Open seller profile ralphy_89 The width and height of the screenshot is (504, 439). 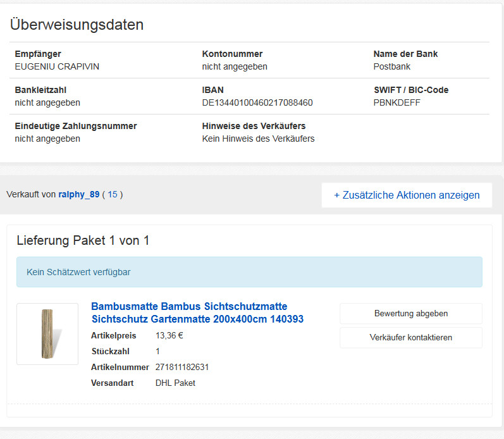click(x=79, y=195)
